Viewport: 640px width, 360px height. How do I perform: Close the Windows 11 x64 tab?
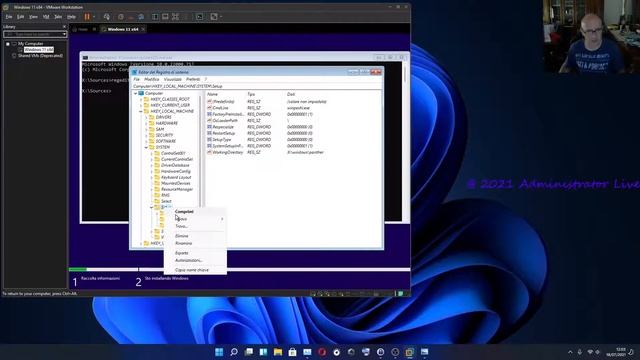point(143,29)
